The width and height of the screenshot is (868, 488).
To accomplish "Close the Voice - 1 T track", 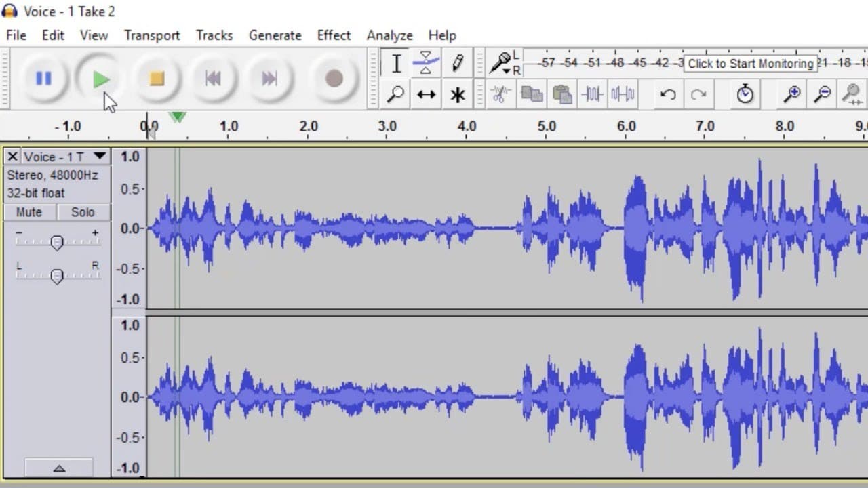I will [x=12, y=157].
